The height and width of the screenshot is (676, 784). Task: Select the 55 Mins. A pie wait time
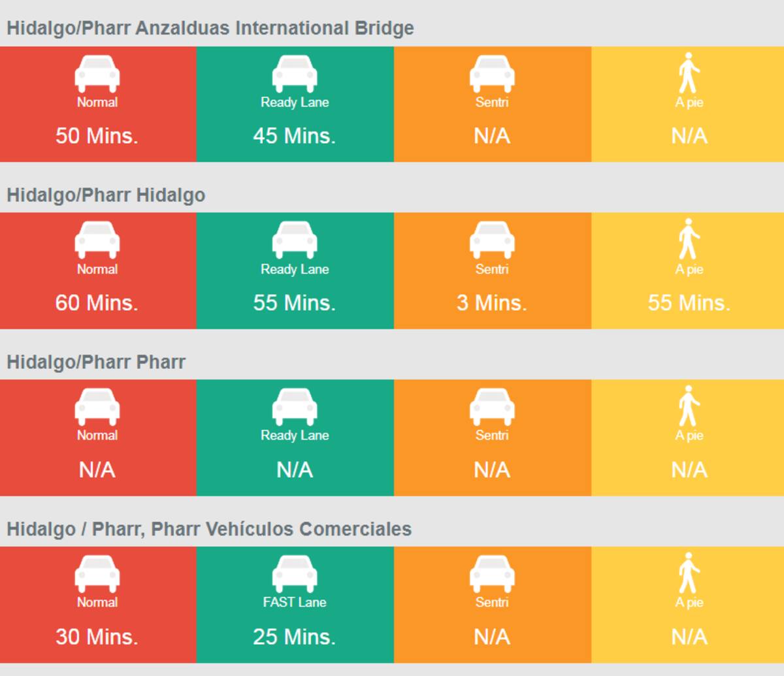(x=689, y=303)
